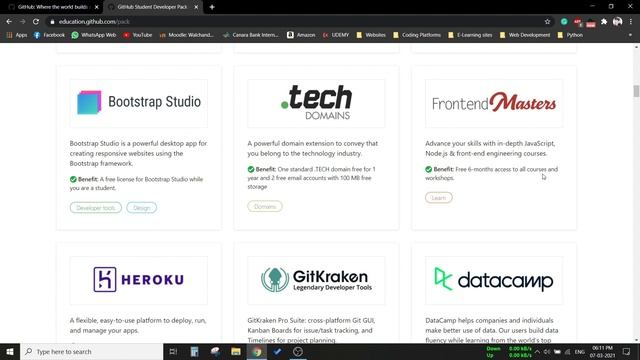
Task: Switch to Chrome on the taskbar
Action: pyautogui.click(x=256, y=351)
